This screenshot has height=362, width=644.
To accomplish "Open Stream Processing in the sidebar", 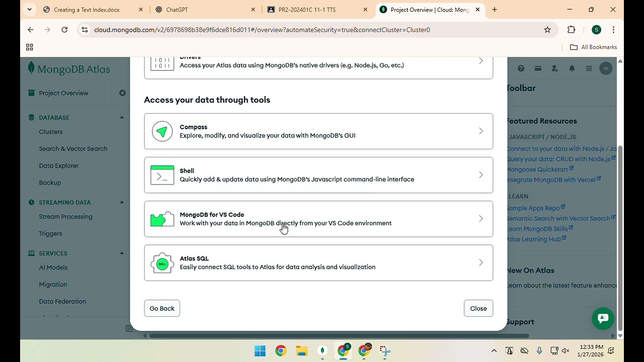I will (x=65, y=217).
